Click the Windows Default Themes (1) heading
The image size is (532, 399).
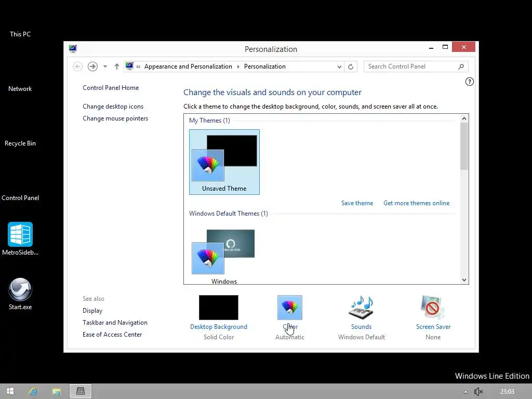click(229, 214)
